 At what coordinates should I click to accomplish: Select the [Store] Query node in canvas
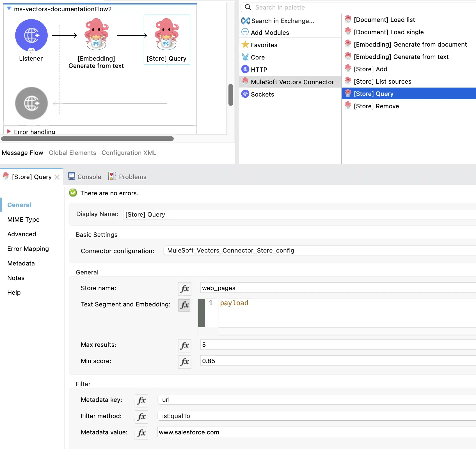point(167,35)
